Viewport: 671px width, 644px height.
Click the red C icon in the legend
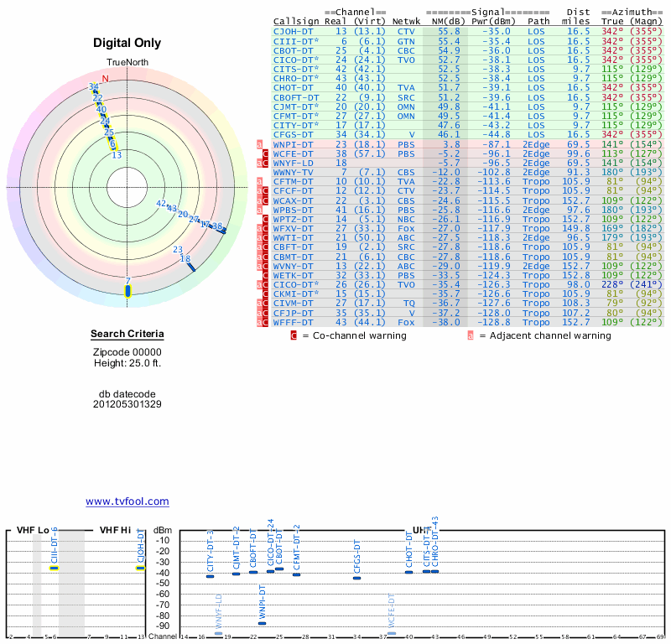pos(294,335)
